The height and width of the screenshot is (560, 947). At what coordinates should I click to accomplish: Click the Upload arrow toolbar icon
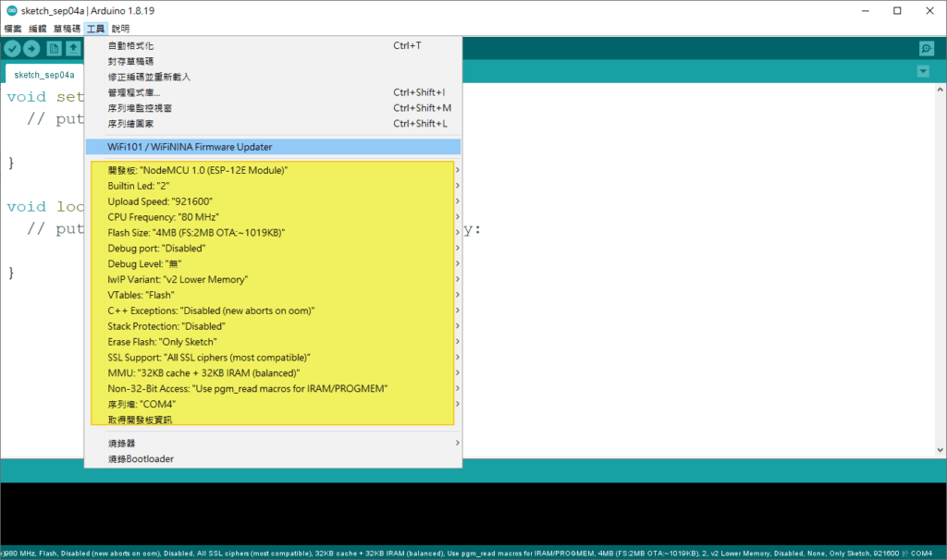(x=32, y=49)
